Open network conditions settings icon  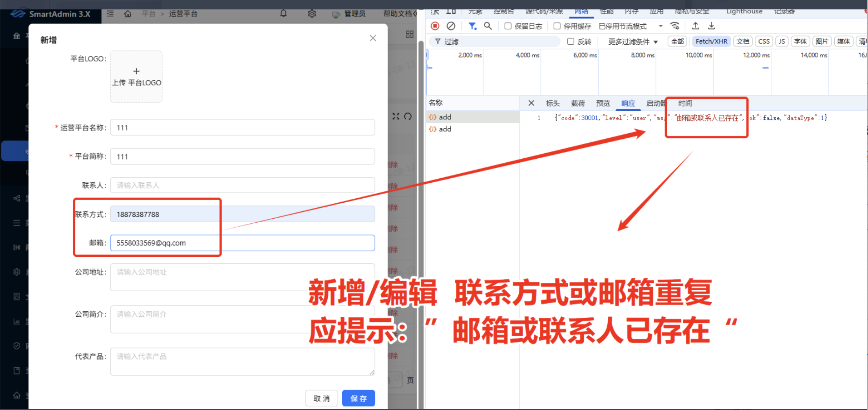[675, 26]
